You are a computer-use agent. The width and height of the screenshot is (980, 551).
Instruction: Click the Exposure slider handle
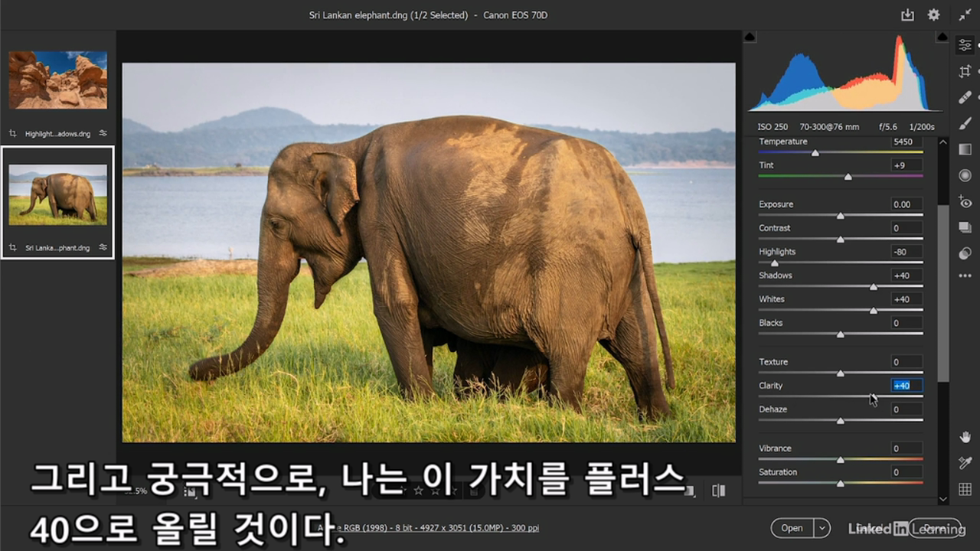841,216
